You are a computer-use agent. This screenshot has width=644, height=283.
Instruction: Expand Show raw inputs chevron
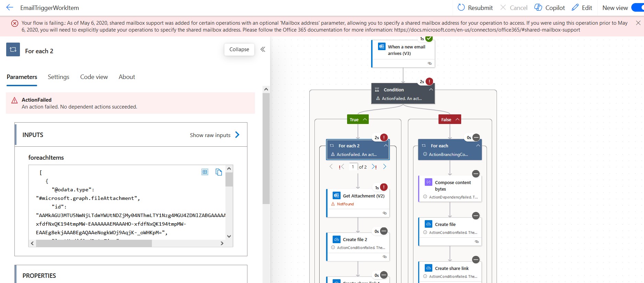tap(237, 135)
